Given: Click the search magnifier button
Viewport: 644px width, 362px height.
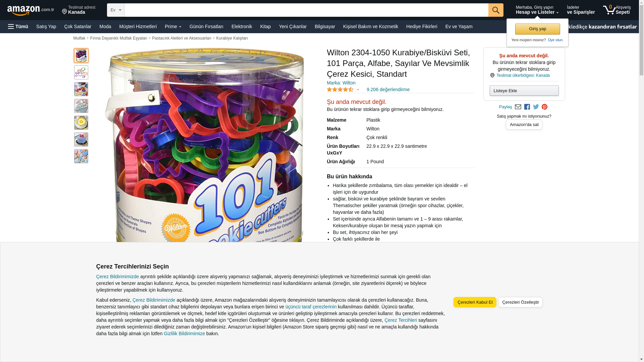Looking at the screenshot, I should pos(496,10).
